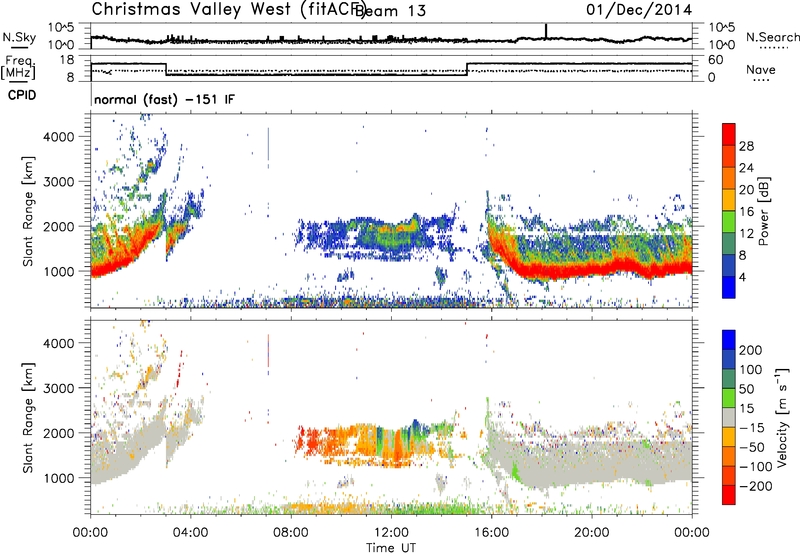Click the '28' value on Power scale
The image size is (800, 554).
point(746,146)
